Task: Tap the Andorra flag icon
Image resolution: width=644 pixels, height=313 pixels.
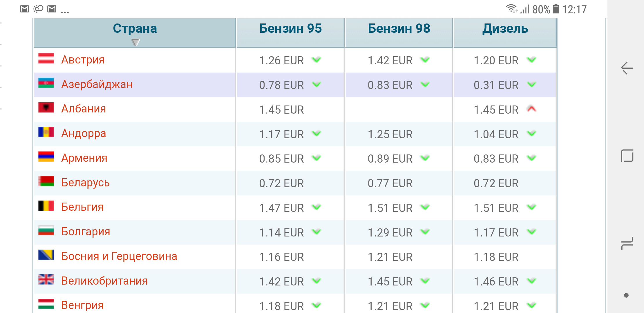Action: 46,132
